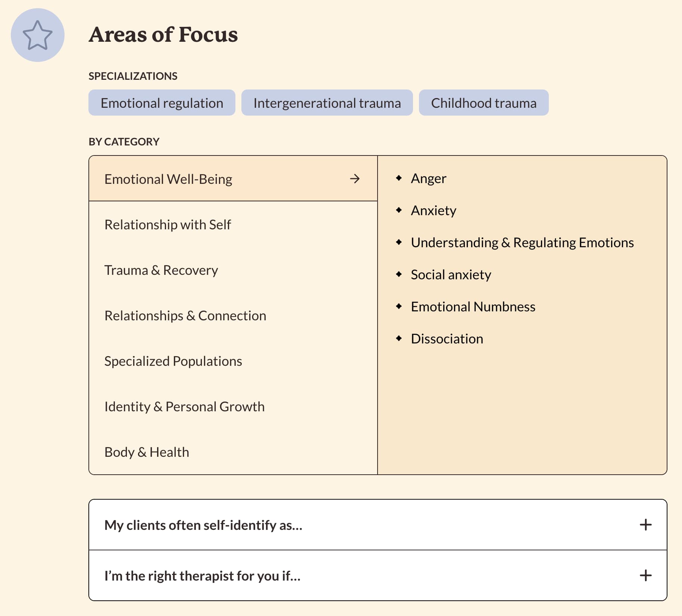Expand 'I'm the right therapist for you if…'
The height and width of the screenshot is (616, 682).
tap(378, 575)
